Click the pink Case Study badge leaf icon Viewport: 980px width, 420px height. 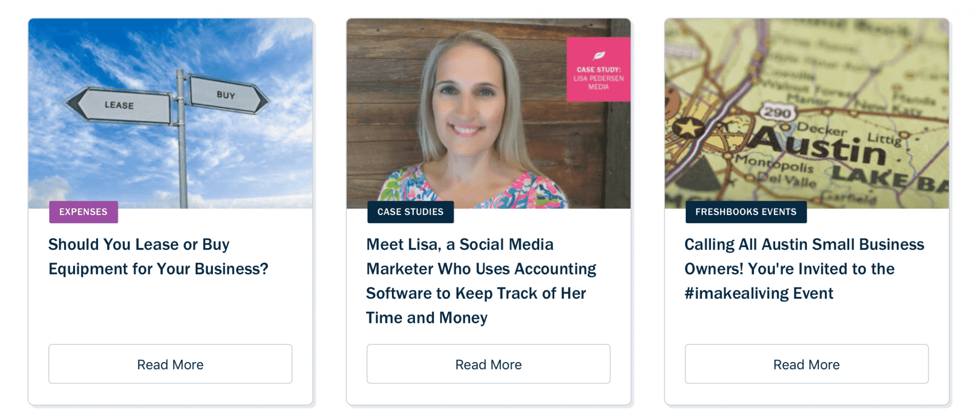(599, 56)
